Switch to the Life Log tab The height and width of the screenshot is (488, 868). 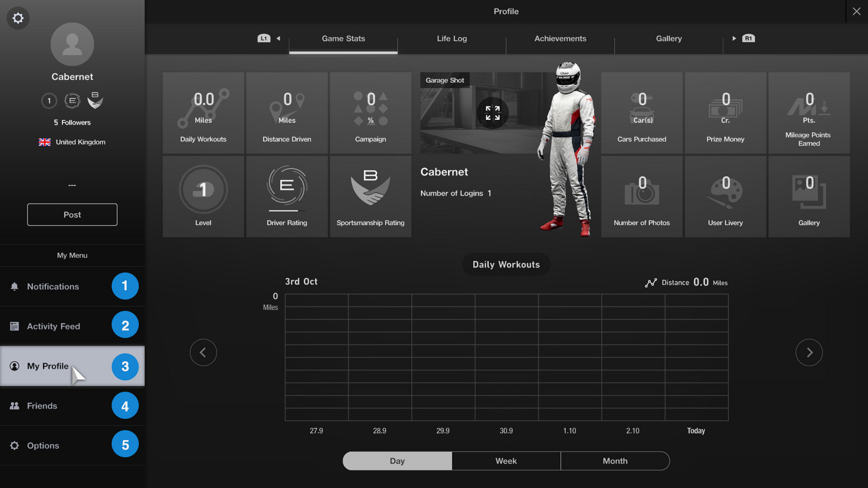click(x=452, y=38)
